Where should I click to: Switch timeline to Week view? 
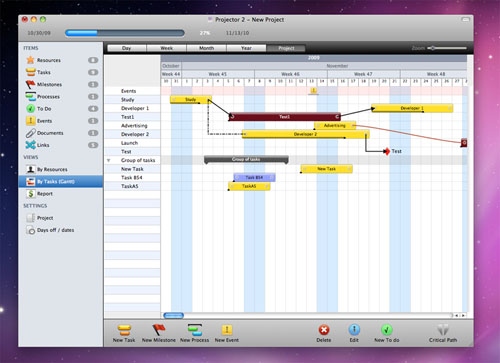pyautogui.click(x=166, y=48)
